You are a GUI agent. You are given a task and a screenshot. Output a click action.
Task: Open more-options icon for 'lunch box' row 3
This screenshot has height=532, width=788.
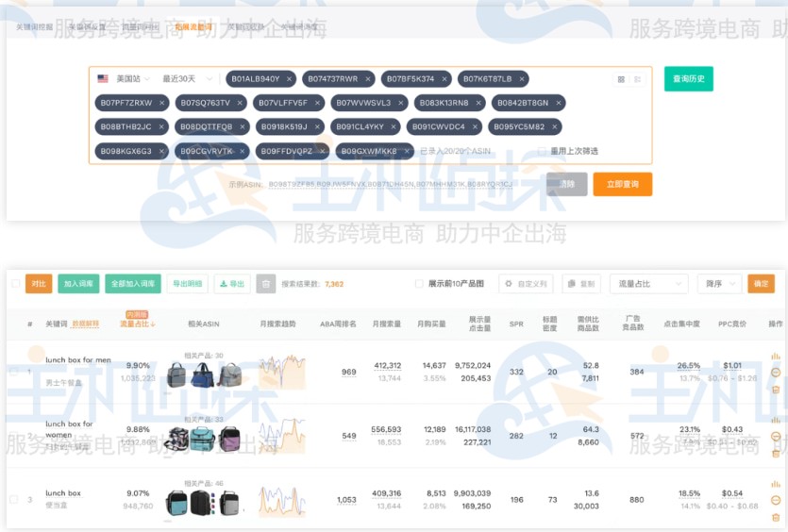(x=776, y=500)
